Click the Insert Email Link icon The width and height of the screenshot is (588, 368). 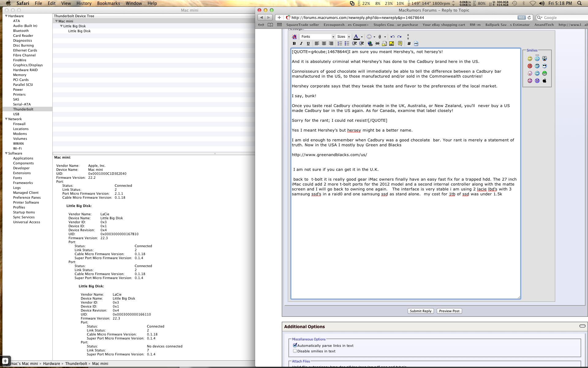[x=384, y=44]
